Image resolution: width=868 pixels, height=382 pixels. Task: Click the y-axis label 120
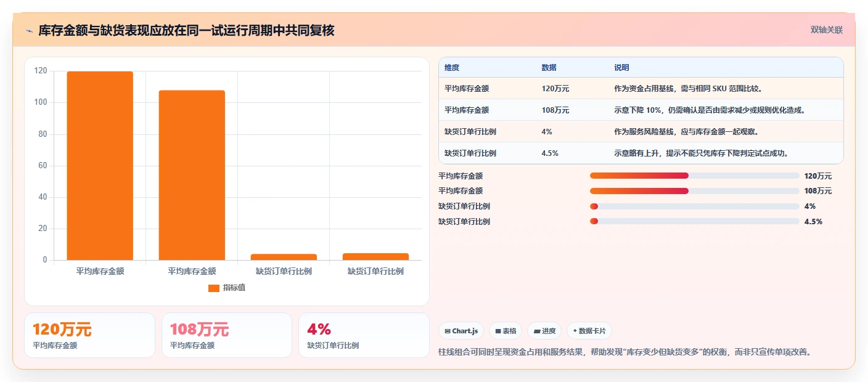coord(41,71)
